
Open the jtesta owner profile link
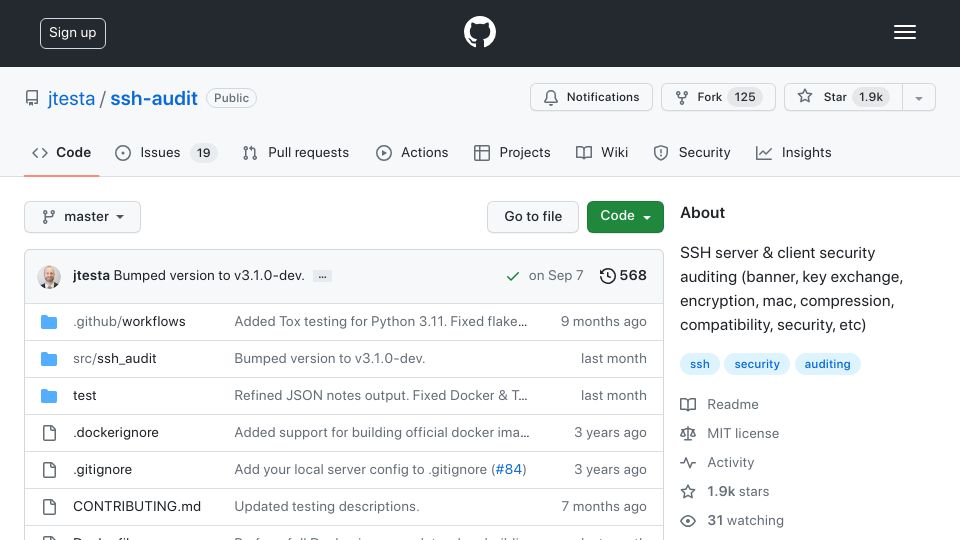(x=71, y=98)
